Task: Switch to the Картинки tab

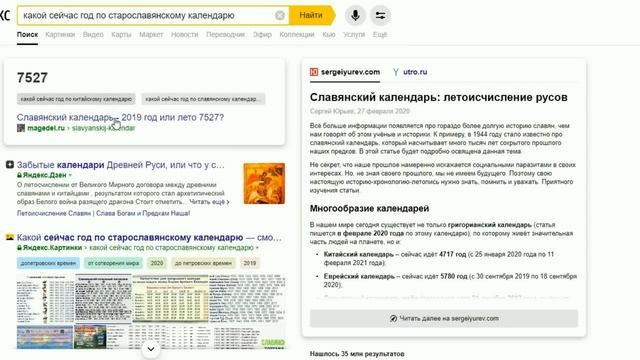Action: pyautogui.click(x=60, y=35)
